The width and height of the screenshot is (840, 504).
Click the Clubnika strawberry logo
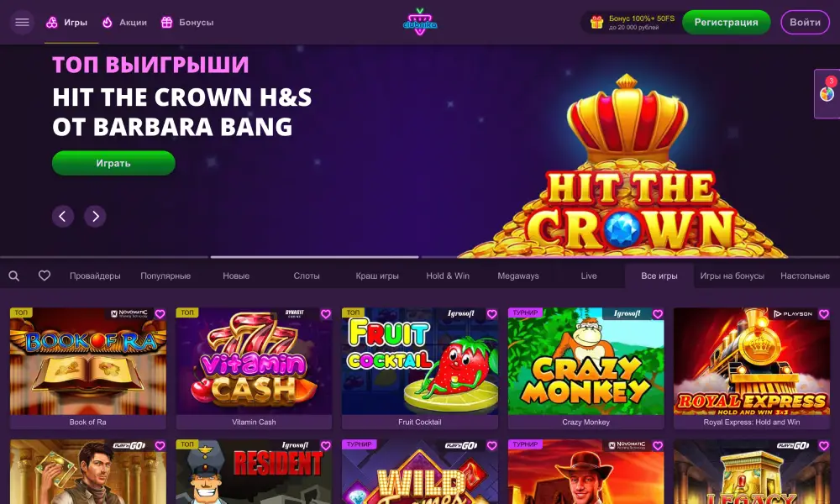click(x=420, y=22)
